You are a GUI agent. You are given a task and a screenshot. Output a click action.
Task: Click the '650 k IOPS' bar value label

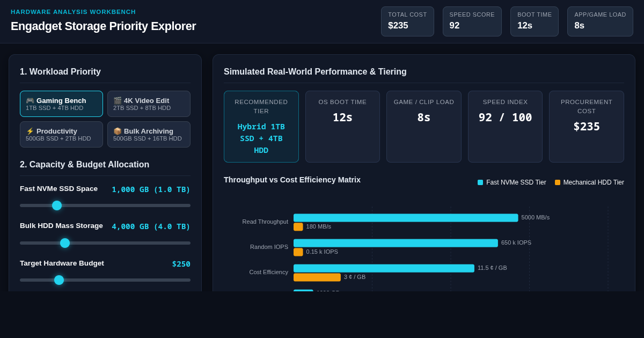(516, 243)
